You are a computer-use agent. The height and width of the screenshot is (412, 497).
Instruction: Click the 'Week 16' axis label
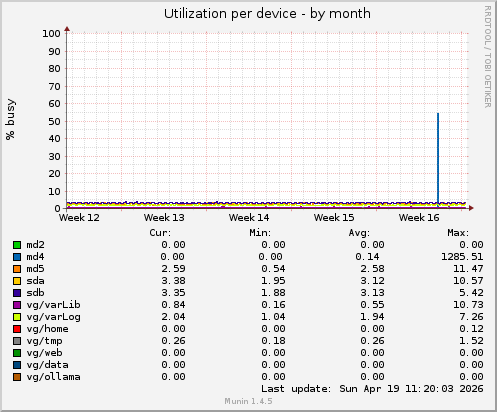[x=419, y=218]
